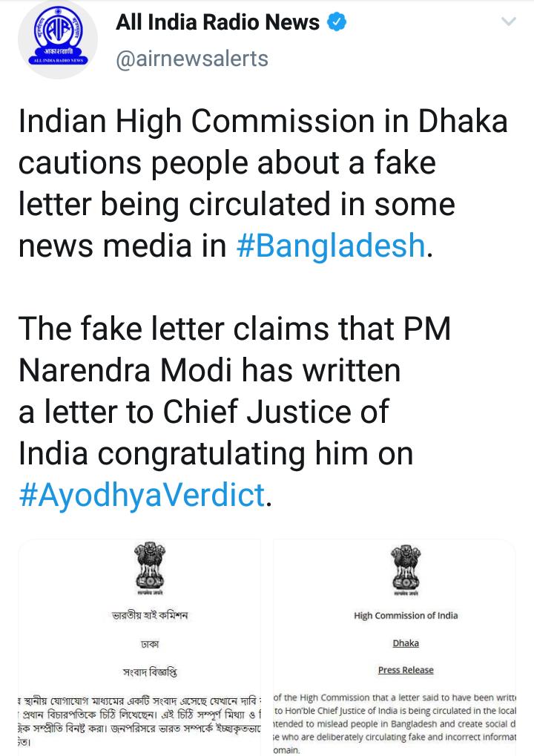The height and width of the screenshot is (756, 534).
Task: Click the "High Commission of India" heading
Action: [x=406, y=615]
